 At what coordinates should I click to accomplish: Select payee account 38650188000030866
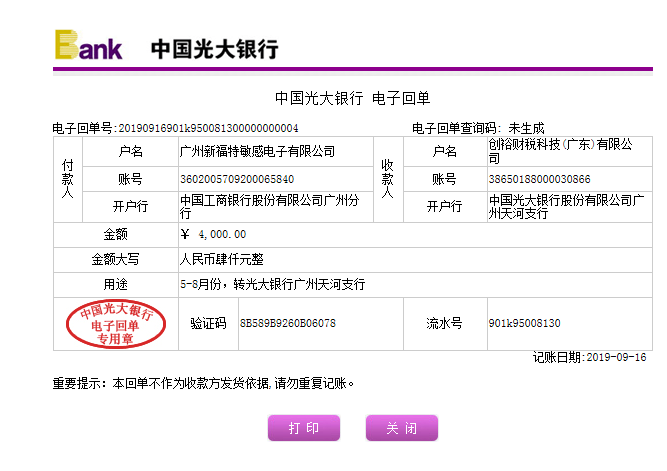tap(539, 179)
